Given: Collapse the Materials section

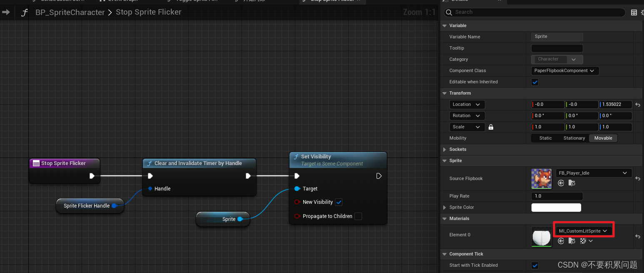Looking at the screenshot, I should [x=445, y=219].
